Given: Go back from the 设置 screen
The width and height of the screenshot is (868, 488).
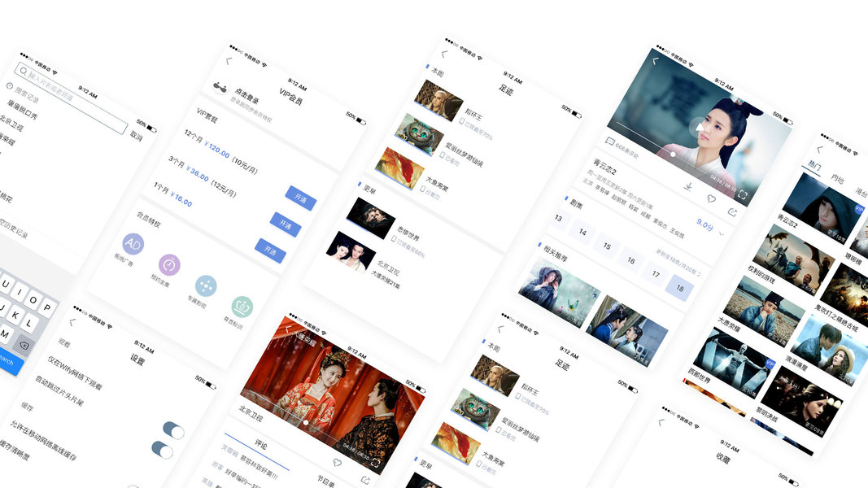Looking at the screenshot, I should (72, 322).
